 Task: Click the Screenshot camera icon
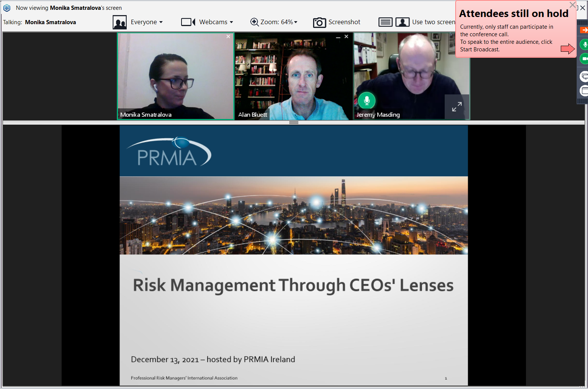319,23
